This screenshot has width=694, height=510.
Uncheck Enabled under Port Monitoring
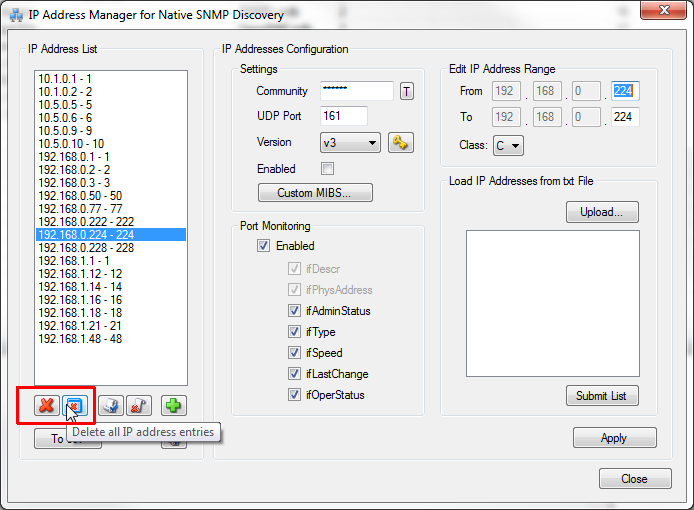click(x=264, y=246)
